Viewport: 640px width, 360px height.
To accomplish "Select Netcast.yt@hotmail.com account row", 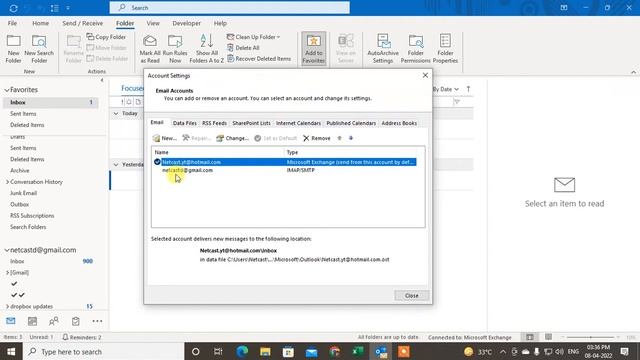I will tap(285, 162).
